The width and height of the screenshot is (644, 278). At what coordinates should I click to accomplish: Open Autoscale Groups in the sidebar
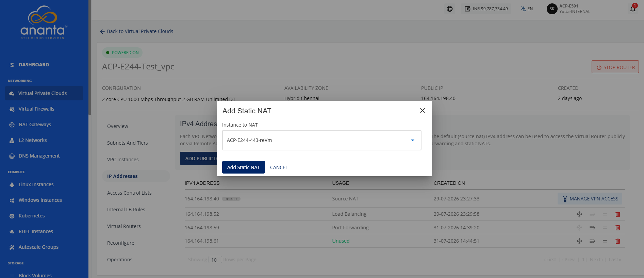click(x=38, y=247)
